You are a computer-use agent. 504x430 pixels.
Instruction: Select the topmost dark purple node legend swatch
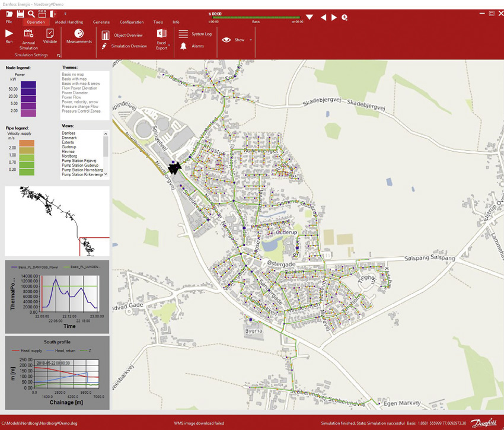28,85
